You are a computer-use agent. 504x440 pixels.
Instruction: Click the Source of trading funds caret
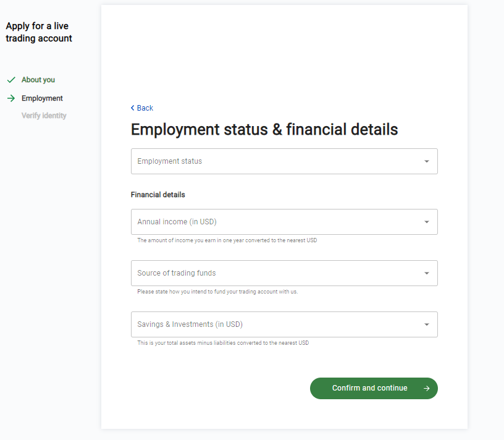[426, 273]
